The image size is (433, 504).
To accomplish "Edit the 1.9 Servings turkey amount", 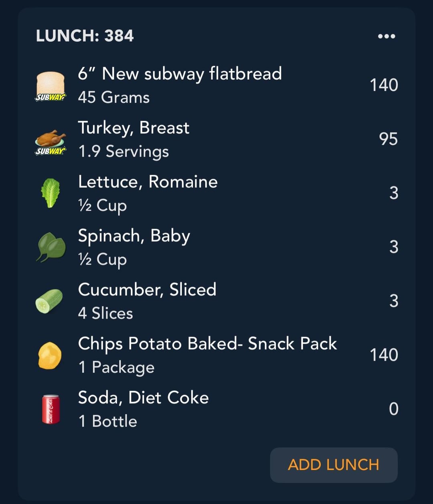I will point(123,152).
